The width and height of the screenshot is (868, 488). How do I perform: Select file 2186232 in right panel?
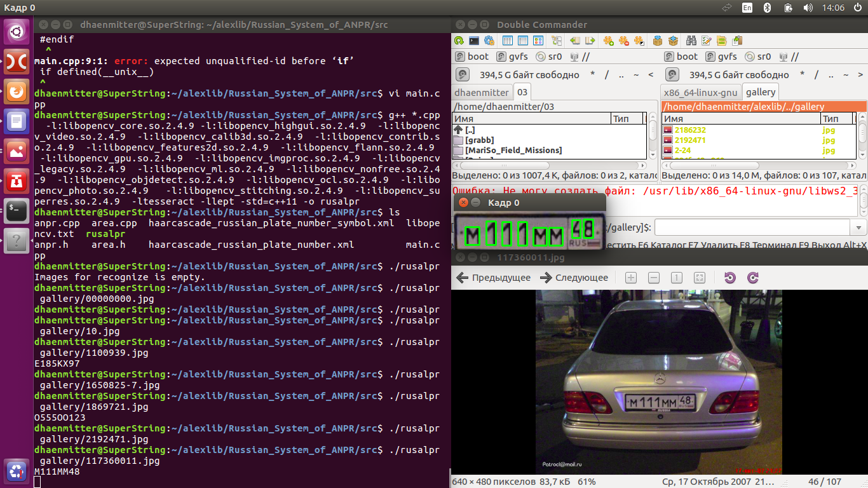click(758, 130)
